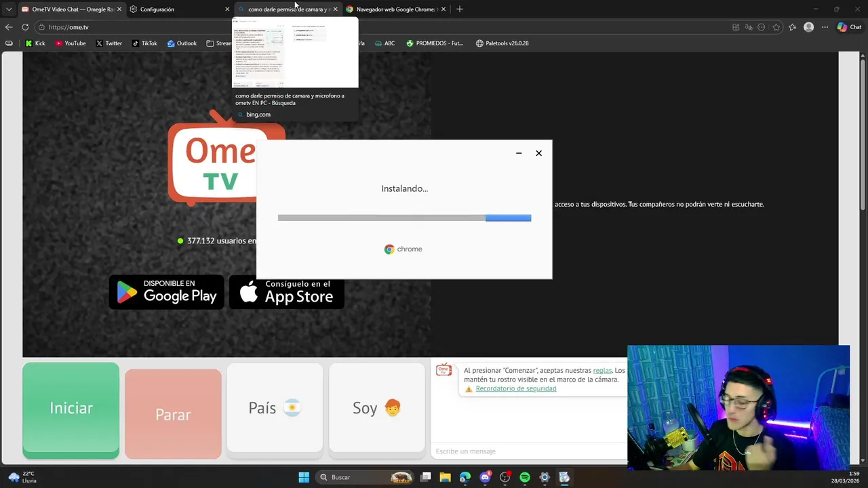Add this page to favorites star

(776, 27)
